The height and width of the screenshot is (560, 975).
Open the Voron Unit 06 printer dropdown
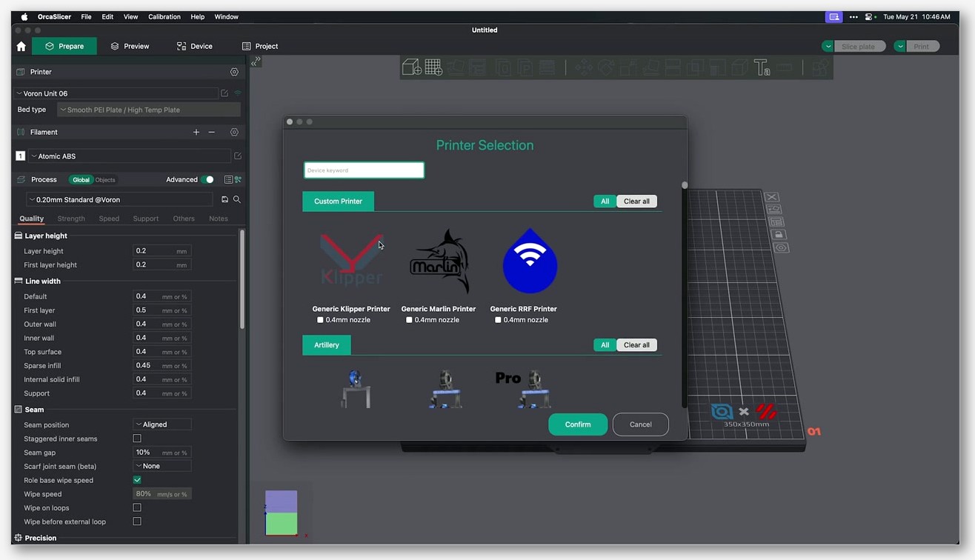coord(116,93)
